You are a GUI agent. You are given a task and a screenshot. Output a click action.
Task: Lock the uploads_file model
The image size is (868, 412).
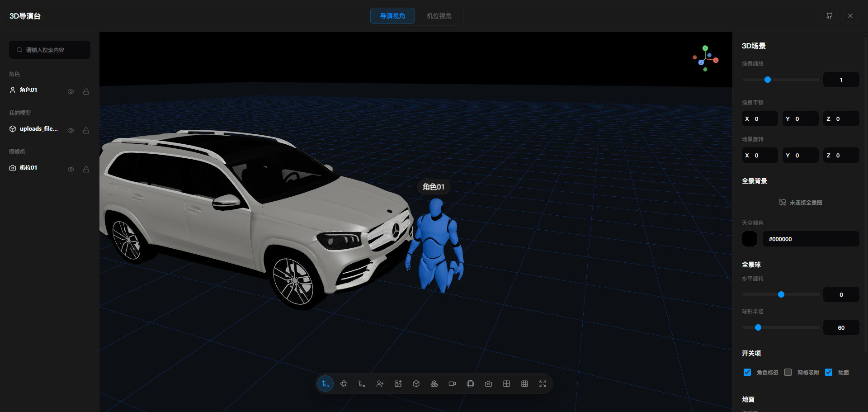(86, 130)
